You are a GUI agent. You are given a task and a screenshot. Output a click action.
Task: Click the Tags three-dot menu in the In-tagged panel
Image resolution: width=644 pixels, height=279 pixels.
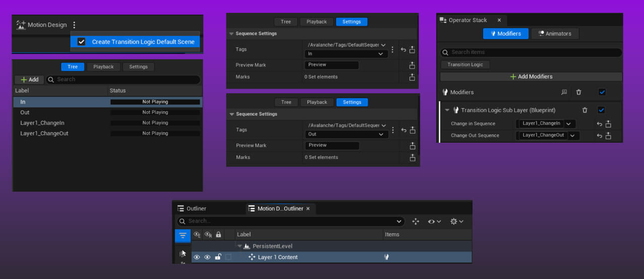pyautogui.click(x=392, y=50)
